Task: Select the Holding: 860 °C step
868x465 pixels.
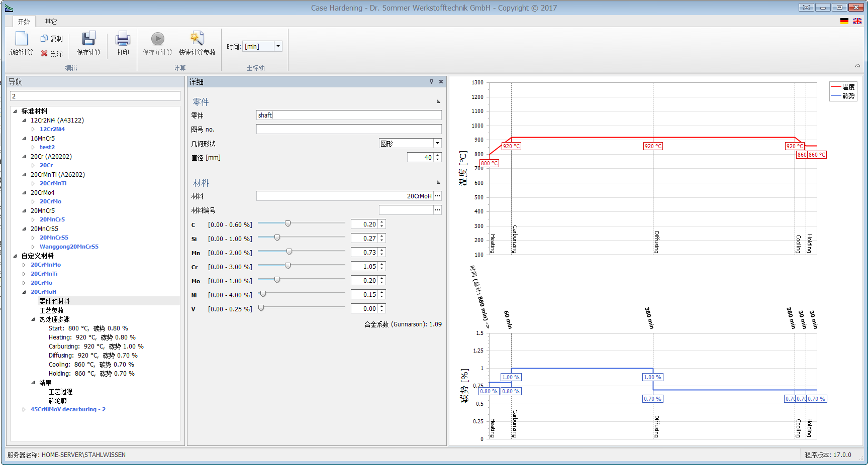Action: pyautogui.click(x=91, y=374)
